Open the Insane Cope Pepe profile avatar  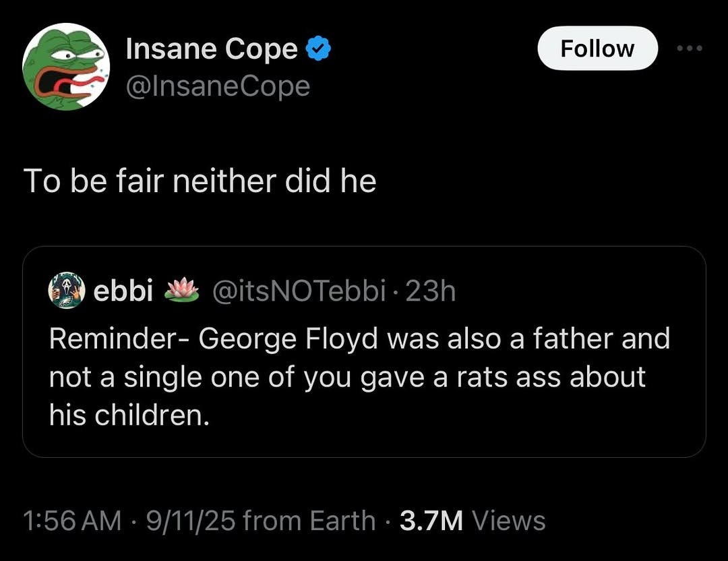(66, 66)
